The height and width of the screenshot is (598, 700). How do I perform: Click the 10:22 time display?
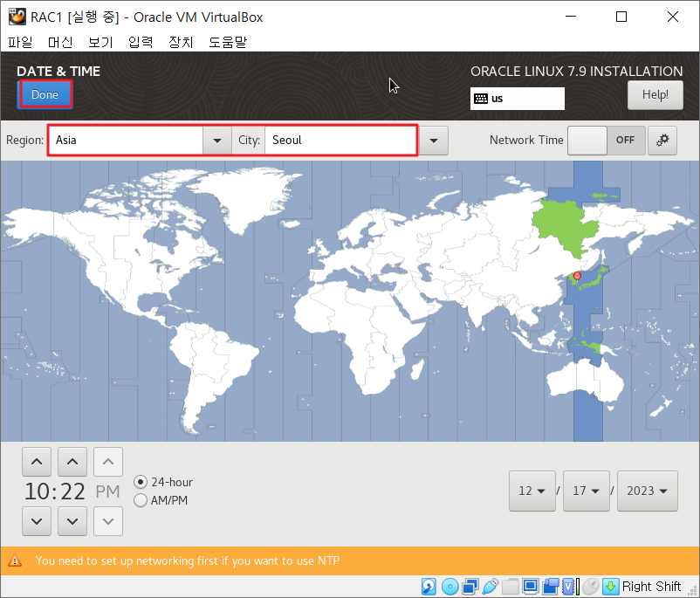(54, 491)
